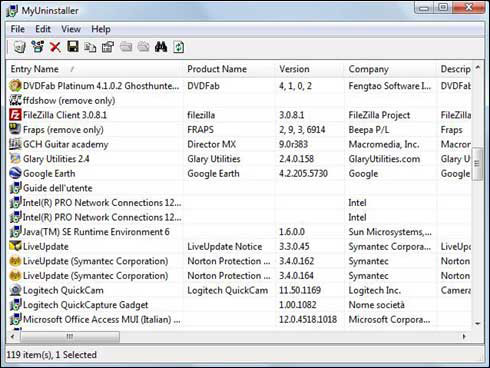This screenshot has height=368, width=490.
Task: Open the Edit menu
Action: pyautogui.click(x=43, y=29)
